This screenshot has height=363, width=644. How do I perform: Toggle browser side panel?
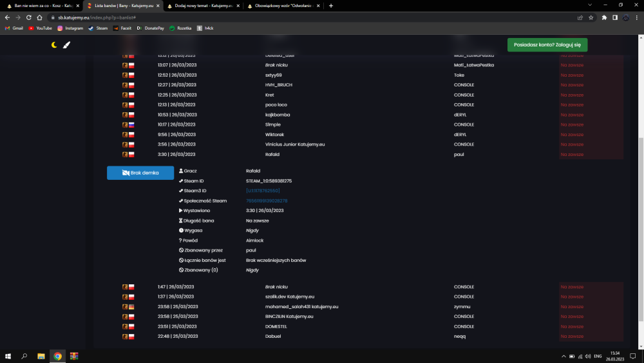click(x=615, y=17)
